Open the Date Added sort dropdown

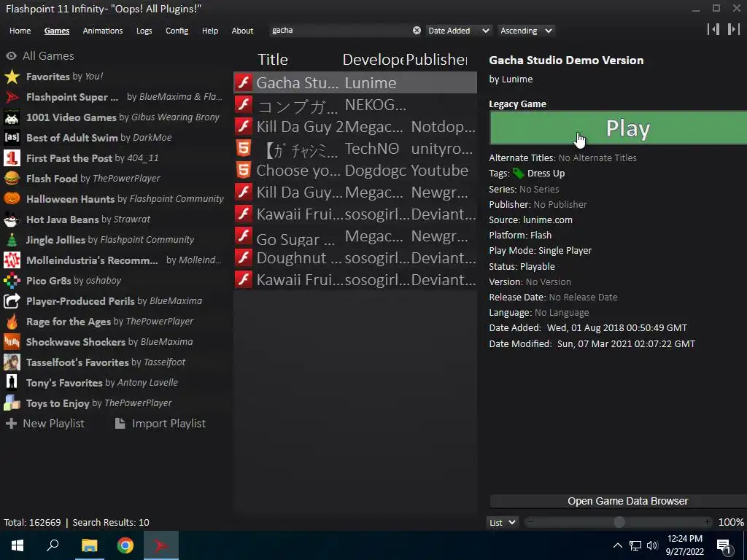459,31
